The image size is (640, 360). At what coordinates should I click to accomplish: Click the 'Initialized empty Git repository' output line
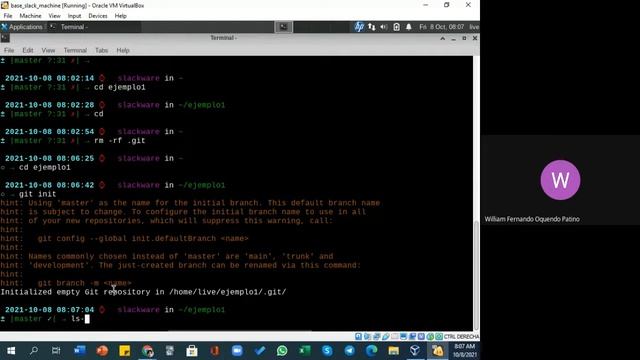click(x=143, y=292)
